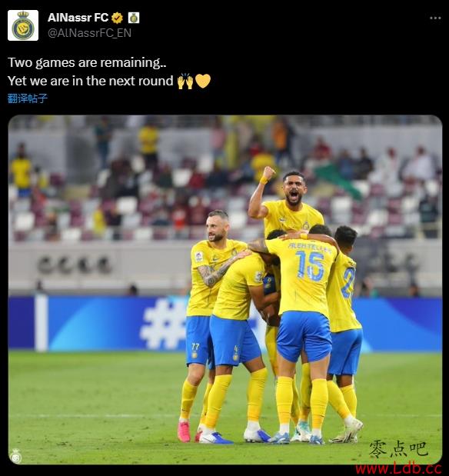
Task: Click the number 77 on blue shorts
Action: 195,346
